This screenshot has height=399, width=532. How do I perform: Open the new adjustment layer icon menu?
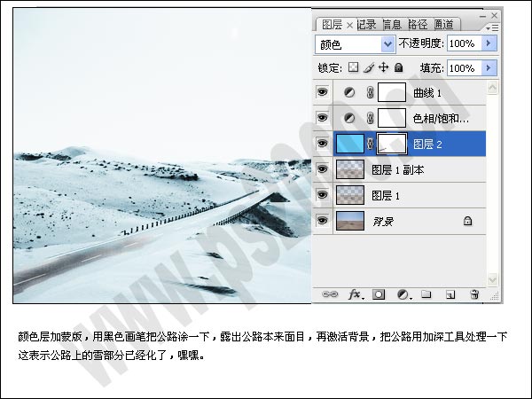403,293
